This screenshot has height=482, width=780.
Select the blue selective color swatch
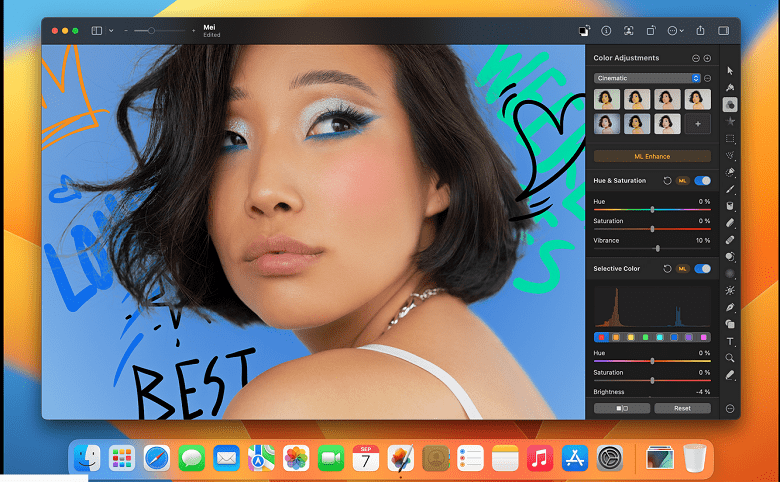click(x=674, y=337)
